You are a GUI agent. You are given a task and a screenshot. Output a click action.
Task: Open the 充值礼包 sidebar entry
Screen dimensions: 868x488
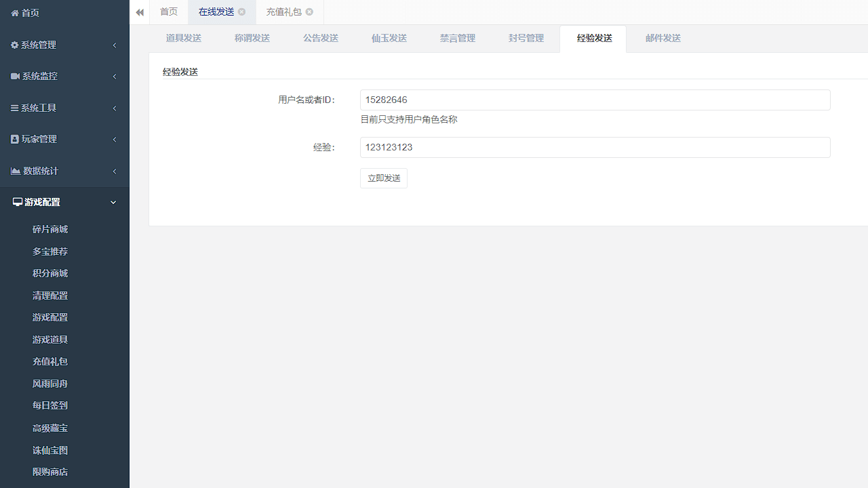click(x=50, y=361)
